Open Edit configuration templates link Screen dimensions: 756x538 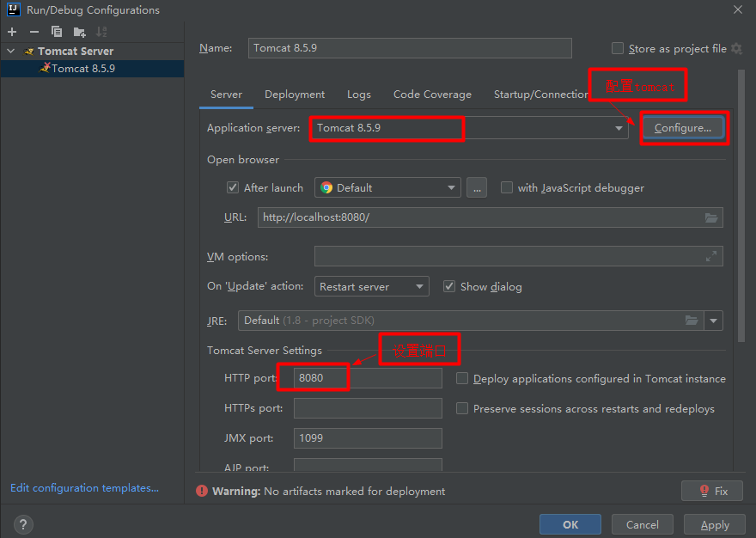84,488
